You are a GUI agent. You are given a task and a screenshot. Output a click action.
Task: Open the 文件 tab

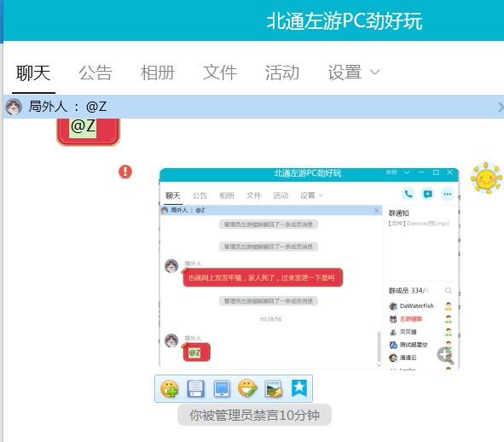220,73
